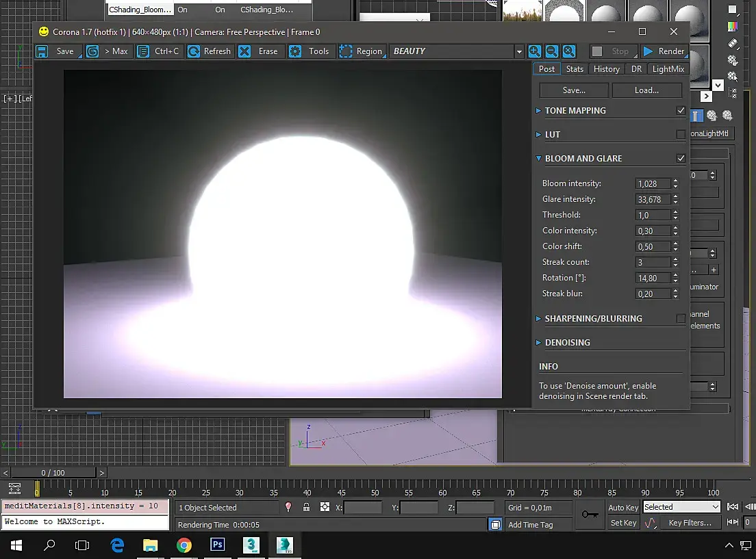Click the zoom out magnifier icon
This screenshot has width=756, height=559.
(x=551, y=51)
